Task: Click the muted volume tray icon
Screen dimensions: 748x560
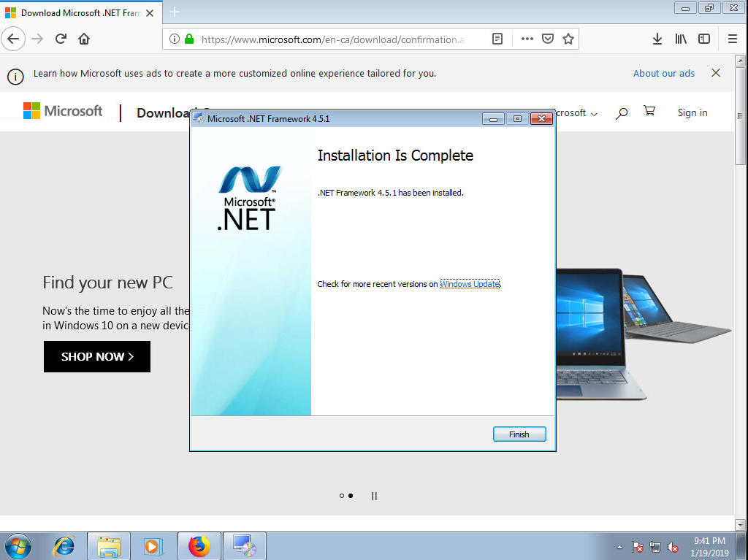Action: [673, 547]
